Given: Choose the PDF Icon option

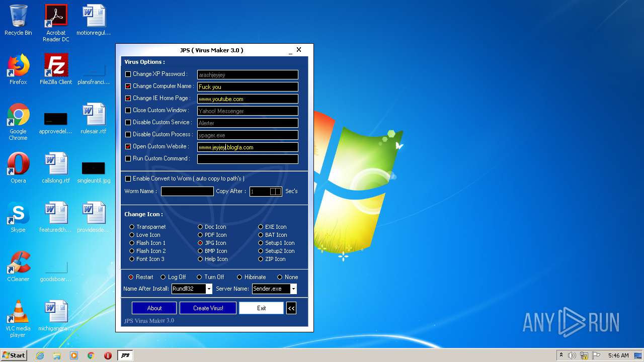Looking at the screenshot, I should tap(200, 235).
